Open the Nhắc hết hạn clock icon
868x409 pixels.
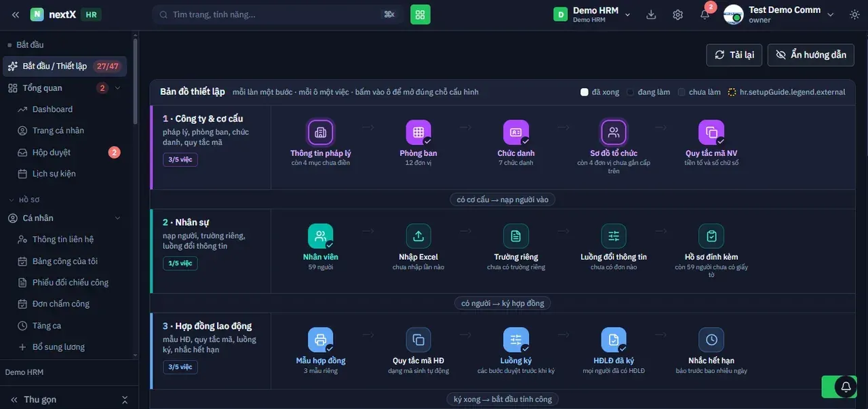coord(711,340)
